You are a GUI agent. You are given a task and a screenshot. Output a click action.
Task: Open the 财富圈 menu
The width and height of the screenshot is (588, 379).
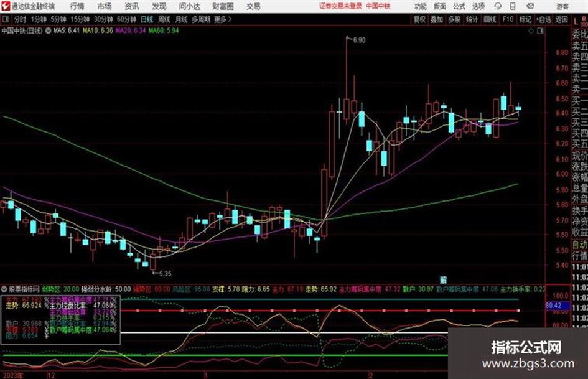coord(223,6)
